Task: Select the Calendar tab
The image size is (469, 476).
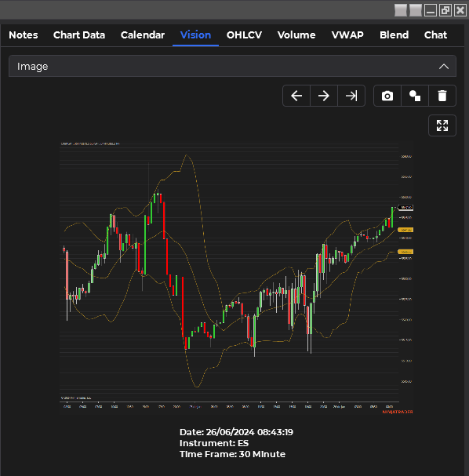Action: click(x=143, y=35)
